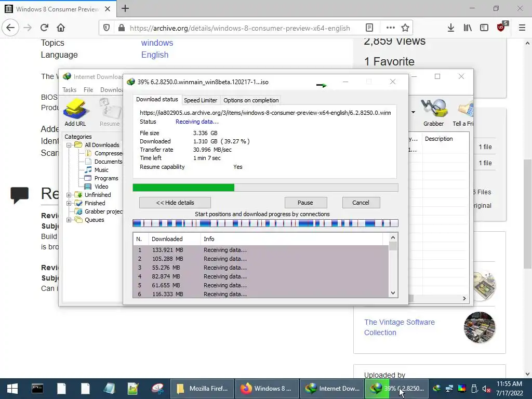Click the Vintage Software Collection thumbnail
Screen dimensions: 532x399
480,327
